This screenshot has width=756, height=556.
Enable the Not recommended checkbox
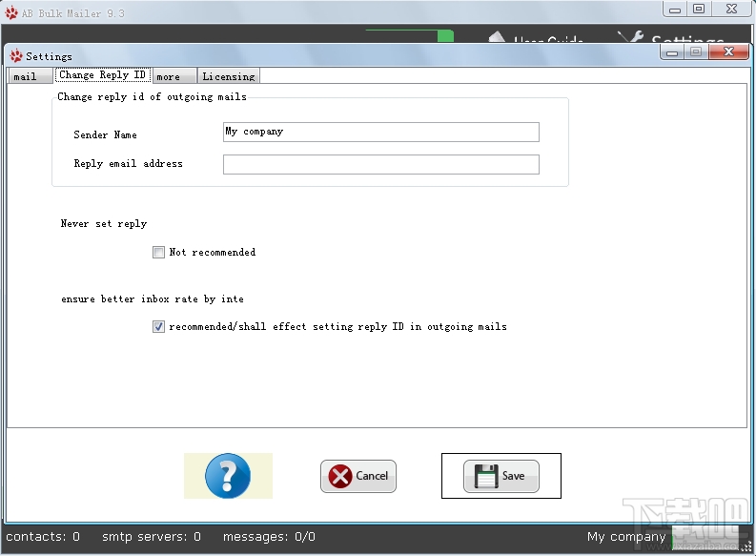pos(158,252)
